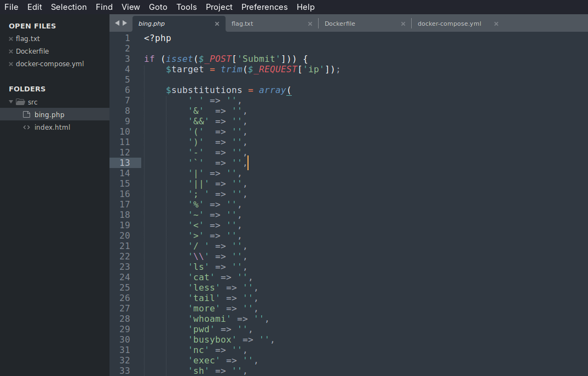Click '<?php' on line 1
Image resolution: width=588 pixels, height=376 pixels.
tap(158, 38)
